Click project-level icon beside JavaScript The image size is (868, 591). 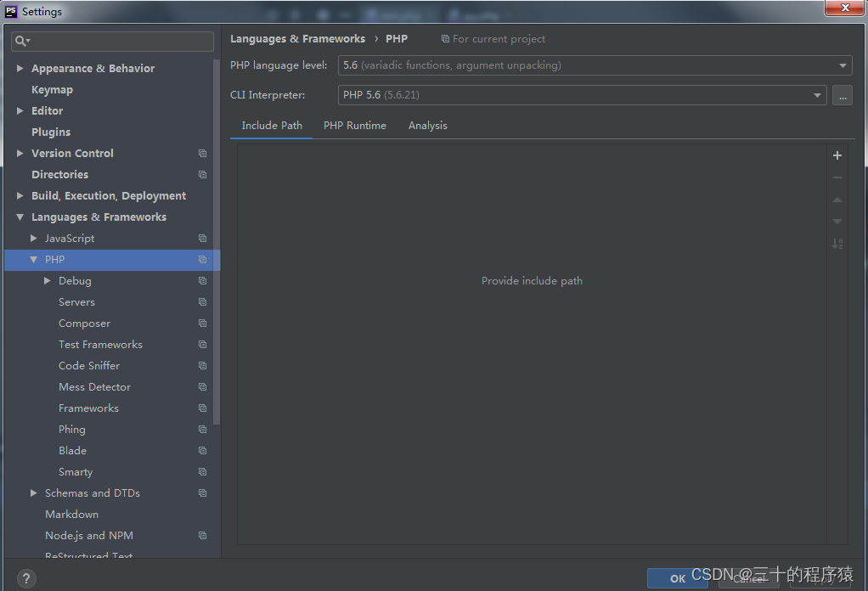click(203, 238)
